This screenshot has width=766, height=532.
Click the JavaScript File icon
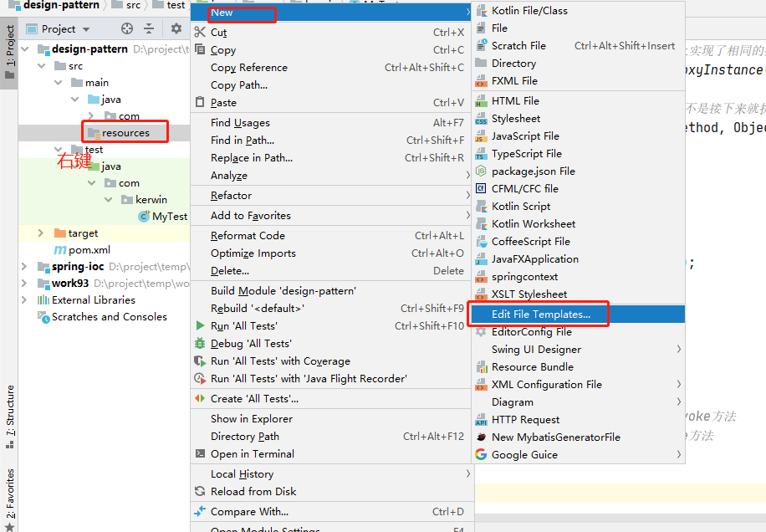click(481, 136)
